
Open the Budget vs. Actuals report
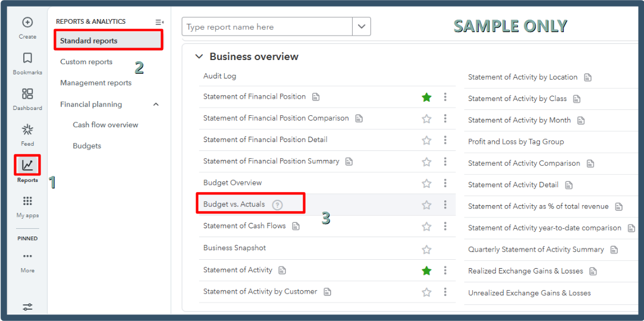point(234,204)
